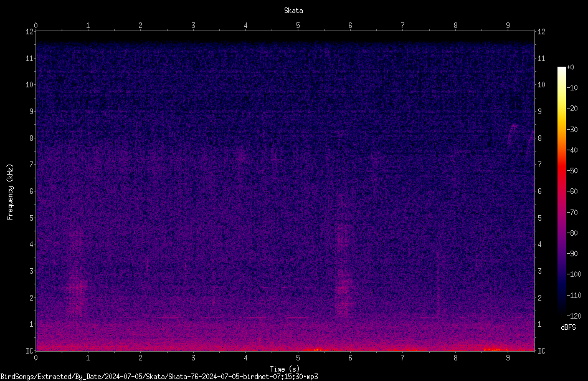Viewport: 588px width, 381px height.
Task: Click the "Time (s)" axis label
Action: click(285, 369)
